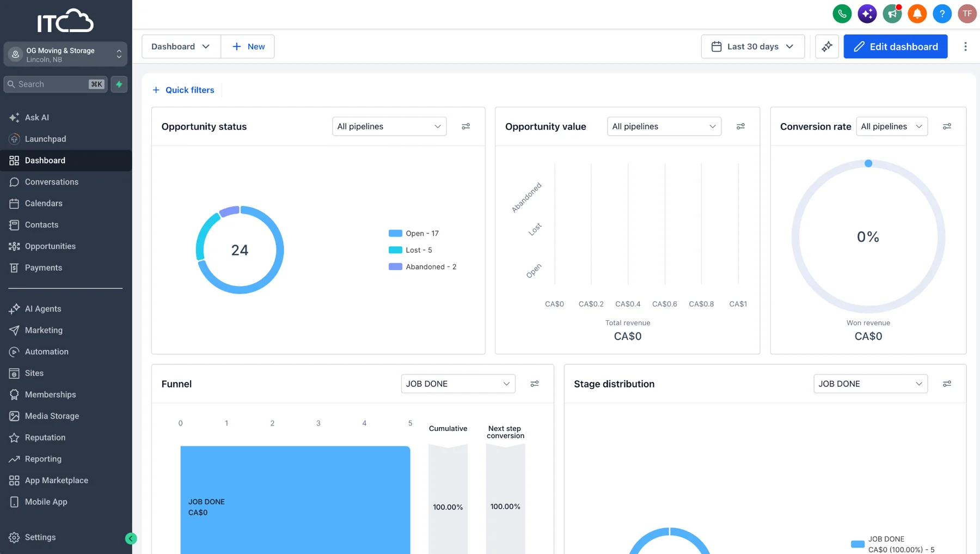Open the three-dot more options menu
The width and height of the screenshot is (980, 554).
[x=965, y=46]
